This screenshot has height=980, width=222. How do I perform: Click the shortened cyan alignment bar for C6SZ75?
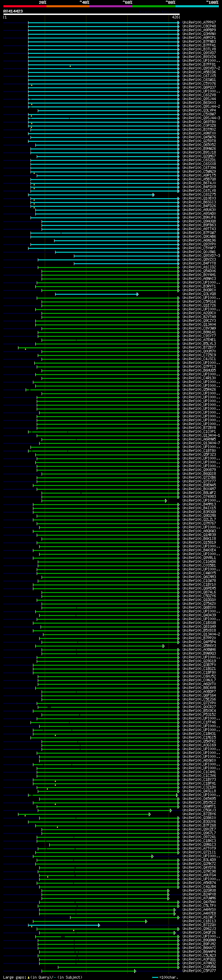tap(91, 195)
